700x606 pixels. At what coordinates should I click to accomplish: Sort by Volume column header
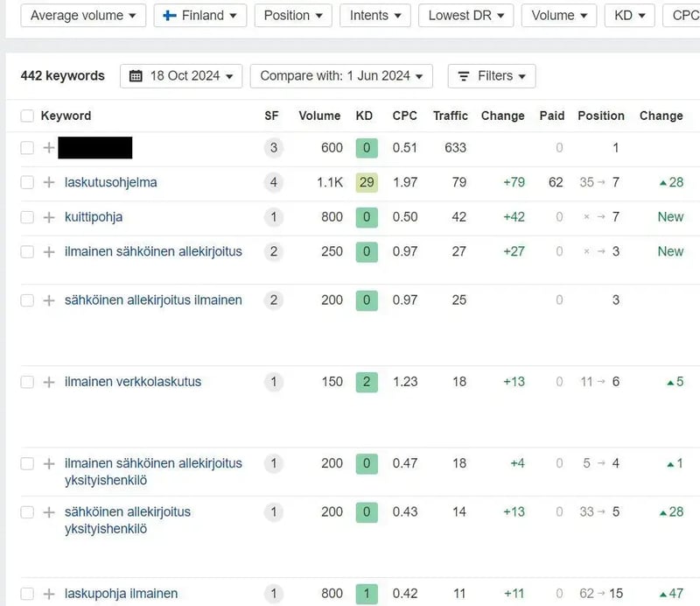pos(319,116)
